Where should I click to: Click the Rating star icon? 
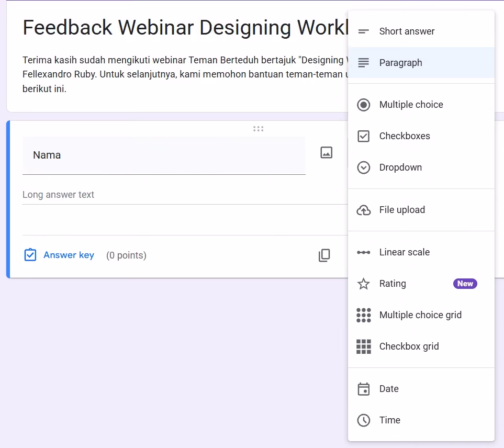click(364, 284)
